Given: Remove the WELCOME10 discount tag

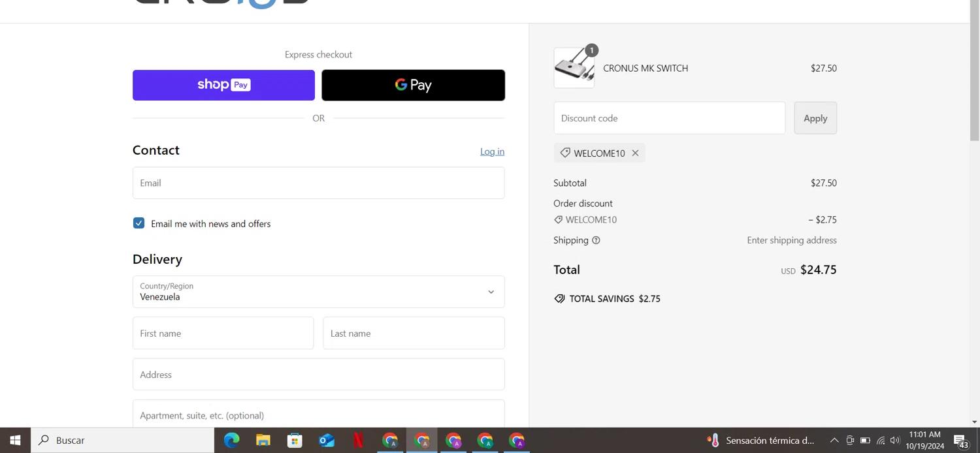Looking at the screenshot, I should [635, 153].
